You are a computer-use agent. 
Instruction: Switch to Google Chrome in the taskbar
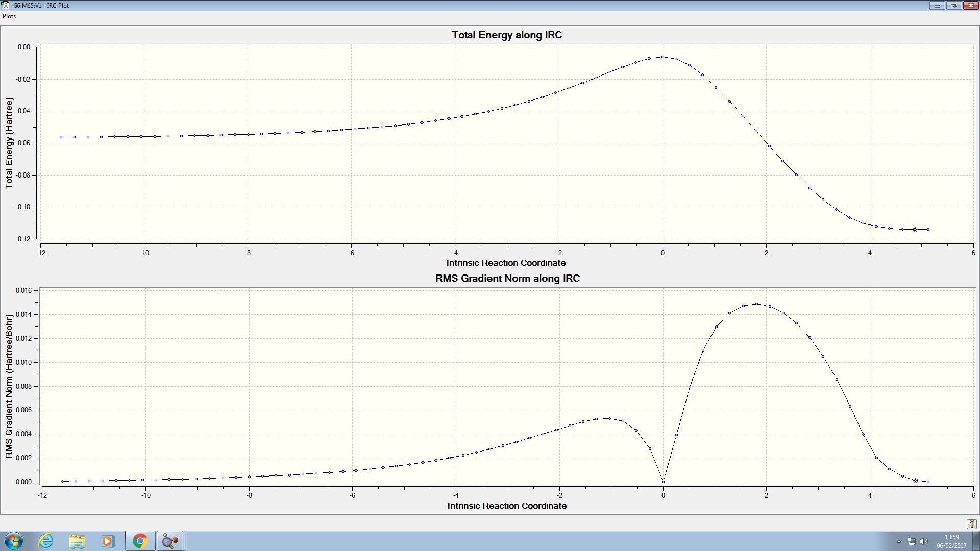tap(140, 541)
